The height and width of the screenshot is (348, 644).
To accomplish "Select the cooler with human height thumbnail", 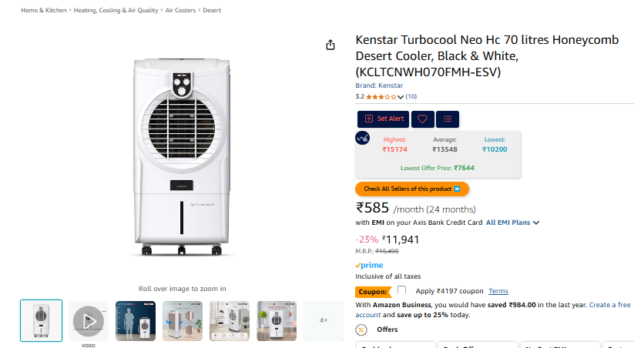I will pyautogui.click(x=136, y=320).
